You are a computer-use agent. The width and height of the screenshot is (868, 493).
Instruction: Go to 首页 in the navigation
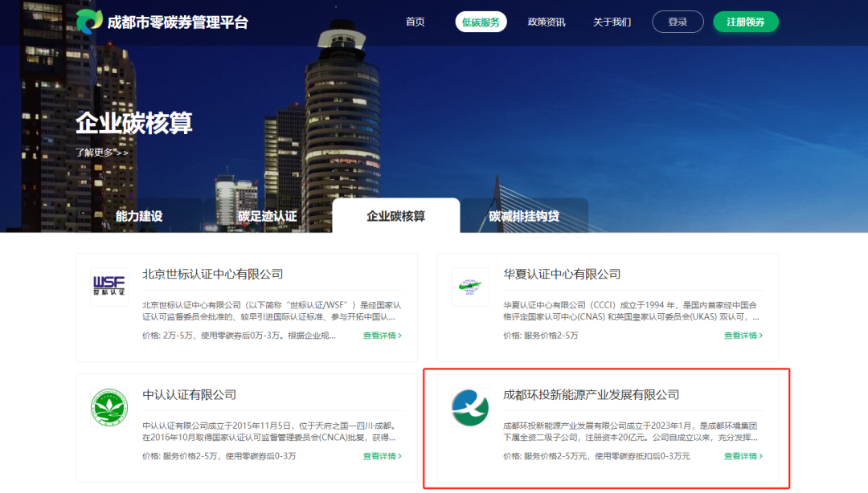tap(416, 22)
